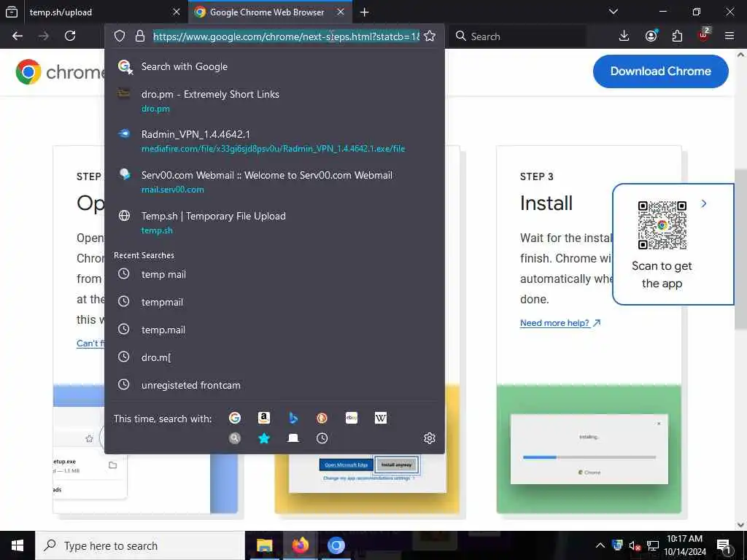Choose the Search with Google suggestion
The height and width of the screenshot is (560, 747).
[274, 66]
